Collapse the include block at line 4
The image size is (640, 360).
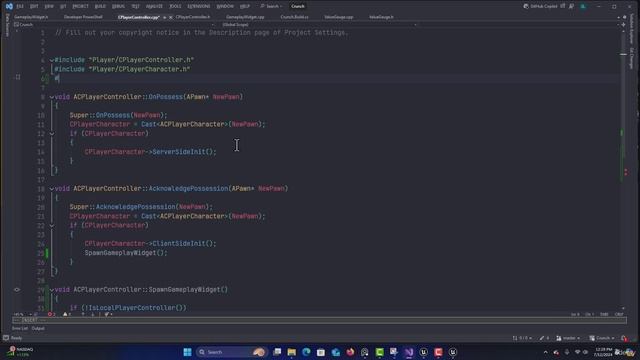pyautogui.click(x=52, y=60)
